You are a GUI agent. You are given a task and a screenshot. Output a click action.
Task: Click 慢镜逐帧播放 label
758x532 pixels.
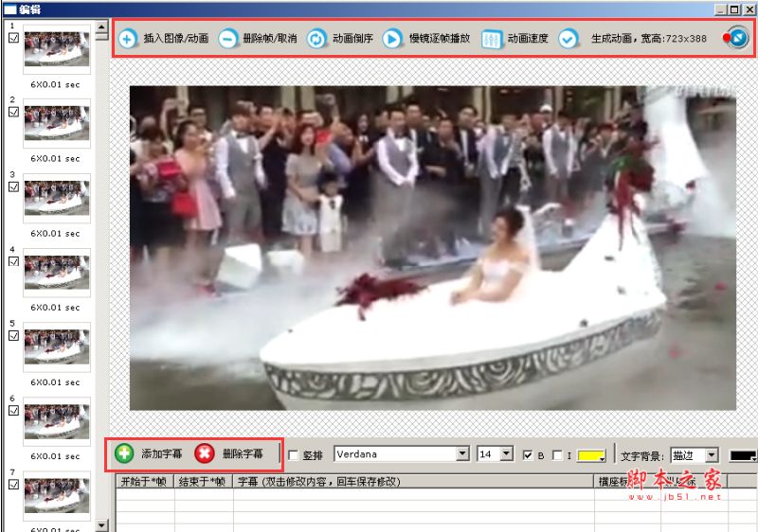pyautogui.click(x=440, y=39)
